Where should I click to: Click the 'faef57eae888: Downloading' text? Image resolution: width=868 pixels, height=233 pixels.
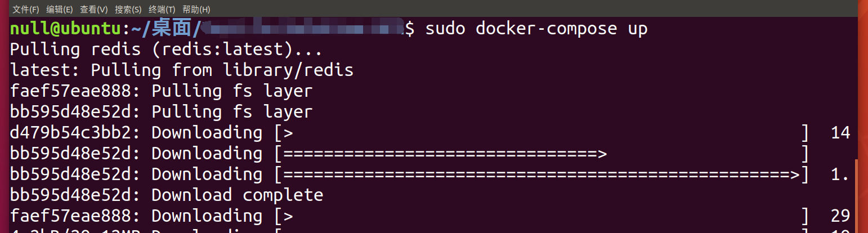(136, 216)
